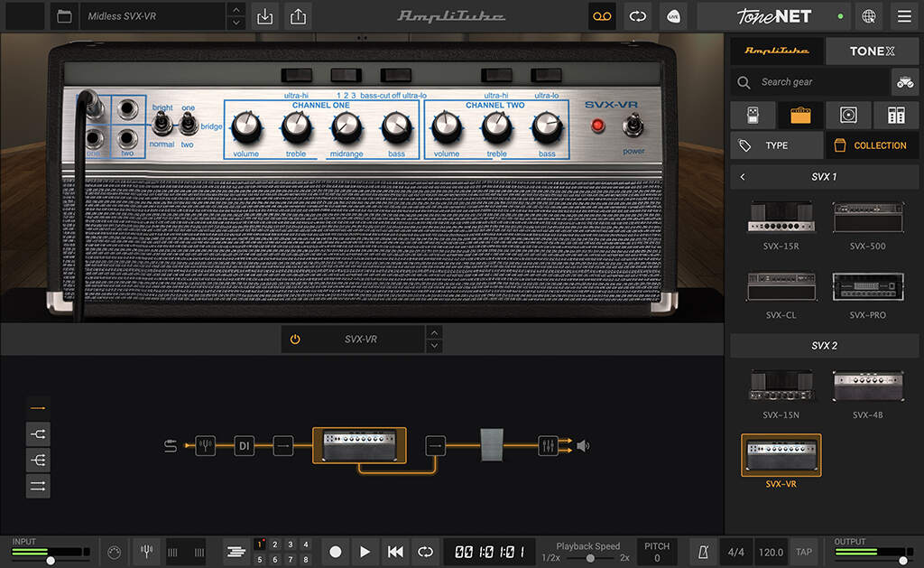Switch to the TONEX tab
The width and height of the screenshot is (924, 568).
click(x=872, y=51)
